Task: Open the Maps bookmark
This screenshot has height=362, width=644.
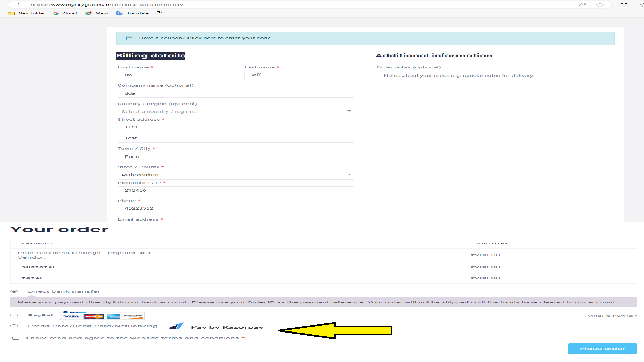Action: (97, 13)
